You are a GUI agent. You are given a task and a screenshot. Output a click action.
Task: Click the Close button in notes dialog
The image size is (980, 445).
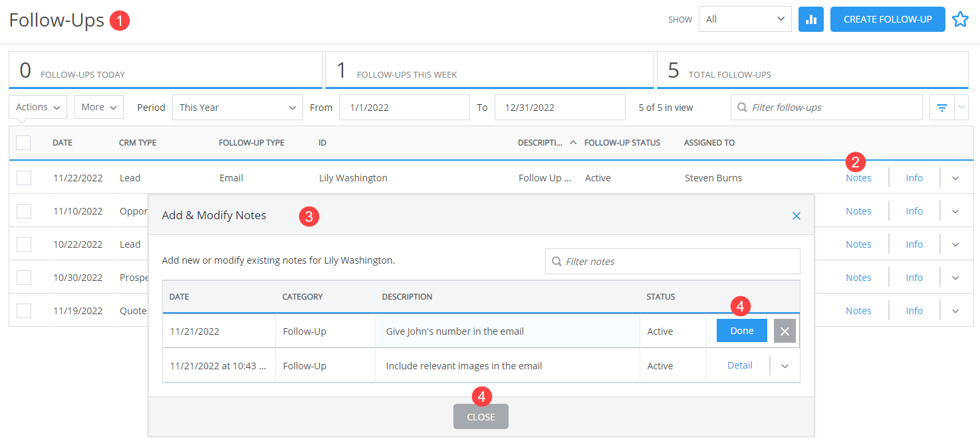pos(481,416)
